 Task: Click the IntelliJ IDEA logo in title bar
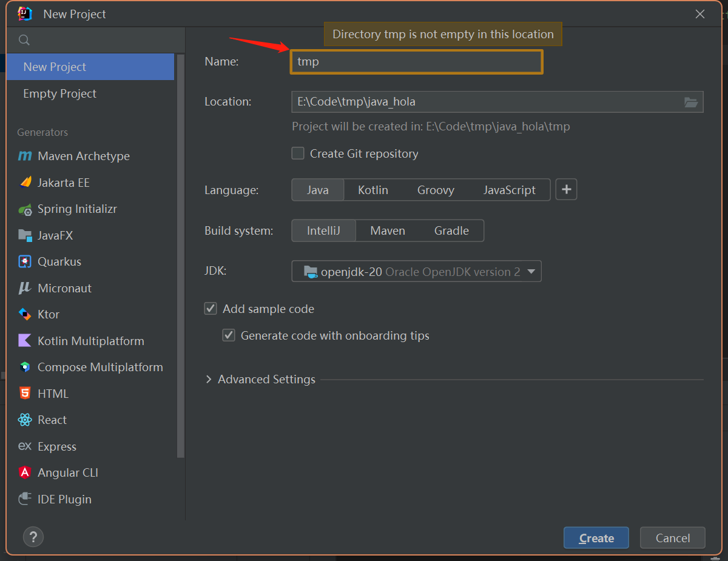[x=25, y=13]
